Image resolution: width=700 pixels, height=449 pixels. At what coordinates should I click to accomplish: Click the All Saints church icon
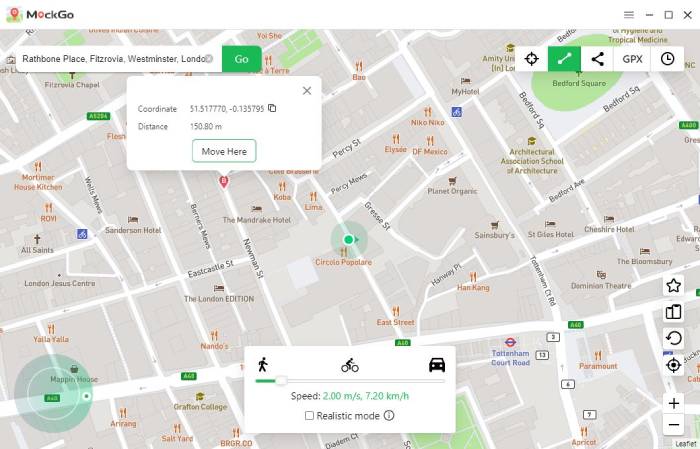click(37, 239)
